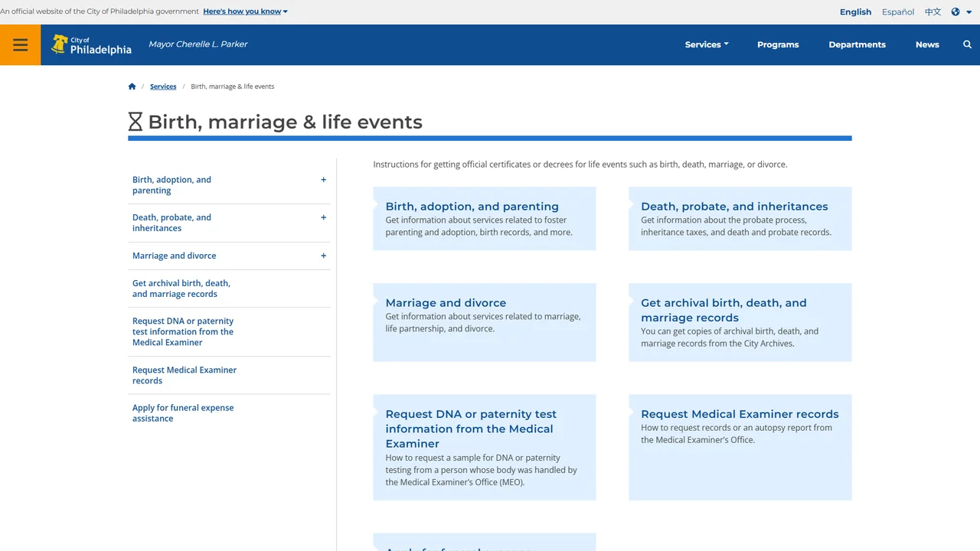Screen dimensions: 980x551
Task: Switch language to Español
Action: pos(898,11)
